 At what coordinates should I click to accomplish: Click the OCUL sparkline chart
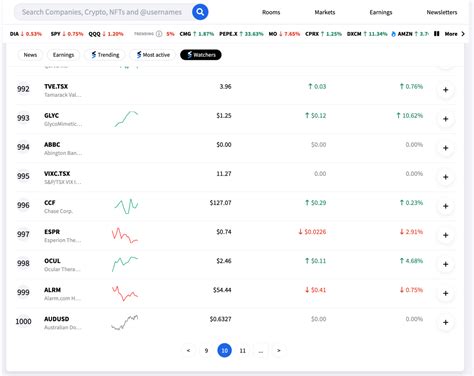click(125, 264)
